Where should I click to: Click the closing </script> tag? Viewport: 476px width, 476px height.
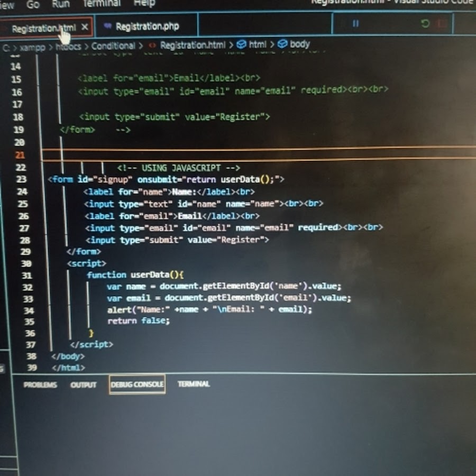coord(91,344)
